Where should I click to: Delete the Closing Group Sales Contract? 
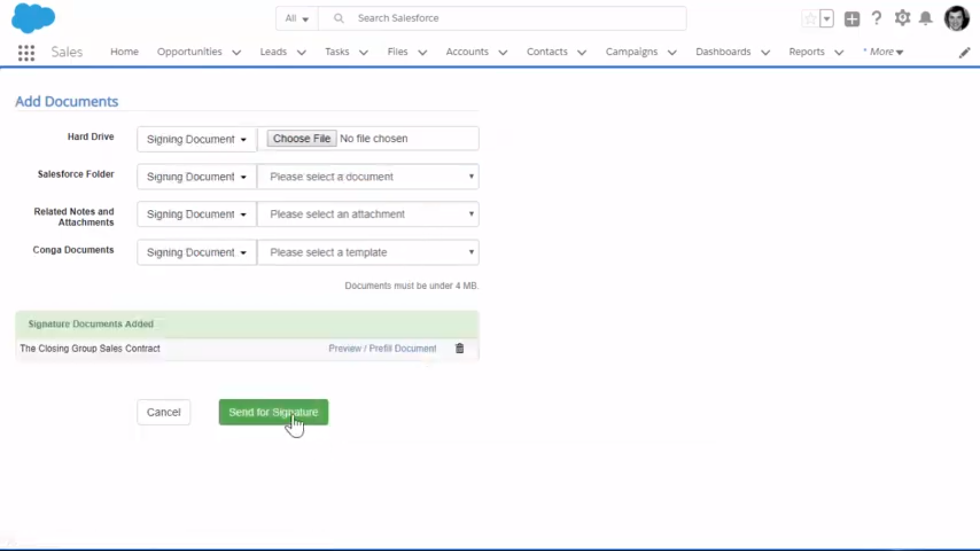(x=459, y=348)
